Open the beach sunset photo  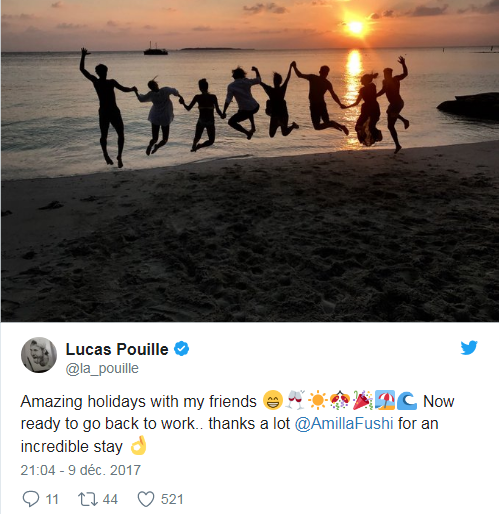pos(250,161)
